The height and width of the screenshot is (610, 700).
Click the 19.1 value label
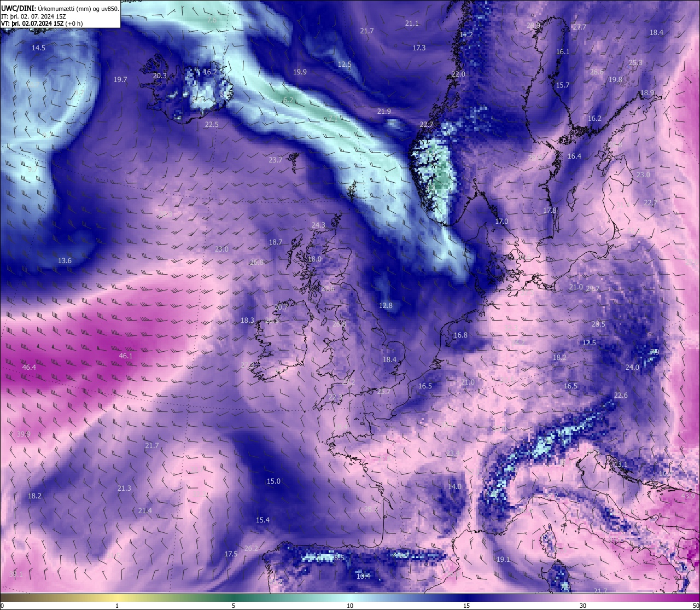pos(503,559)
